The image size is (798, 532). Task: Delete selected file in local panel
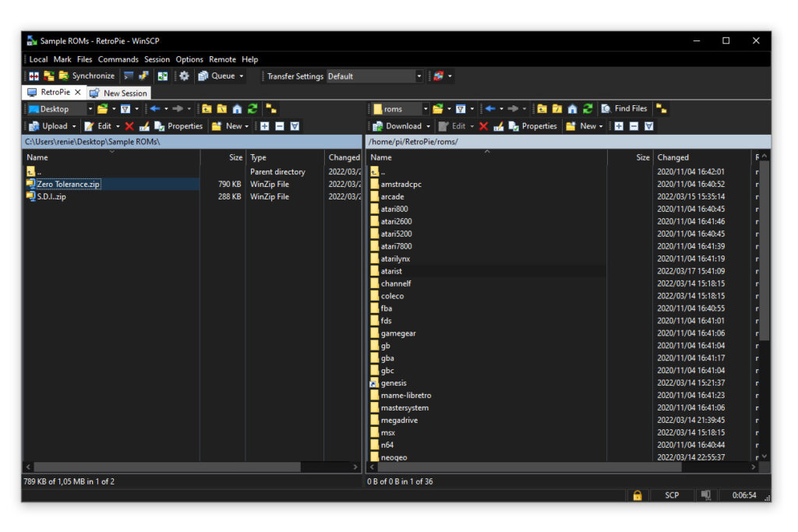pyautogui.click(x=129, y=126)
